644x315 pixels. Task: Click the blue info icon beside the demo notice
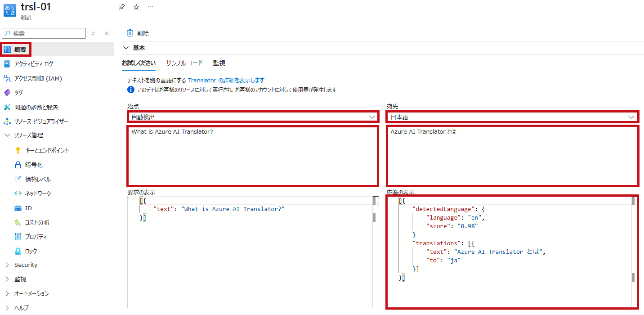(131, 90)
